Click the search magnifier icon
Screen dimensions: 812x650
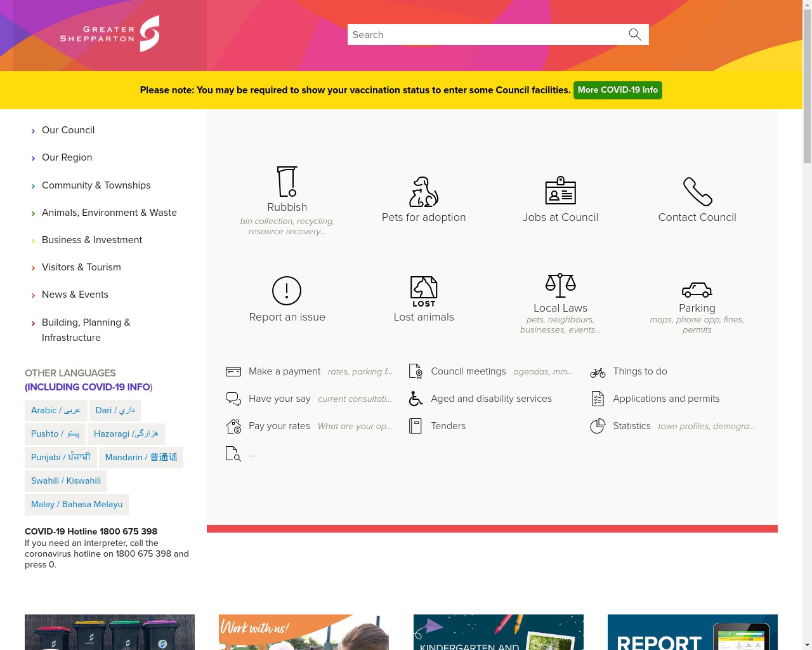(x=635, y=35)
